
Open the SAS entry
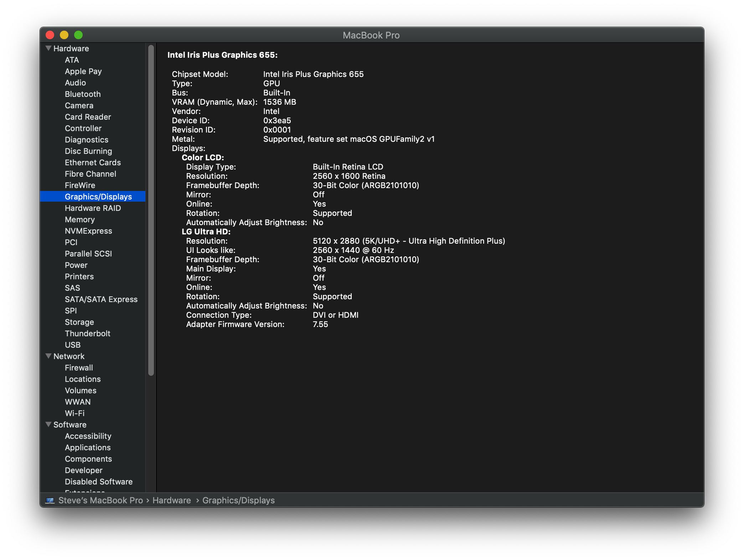click(x=72, y=288)
